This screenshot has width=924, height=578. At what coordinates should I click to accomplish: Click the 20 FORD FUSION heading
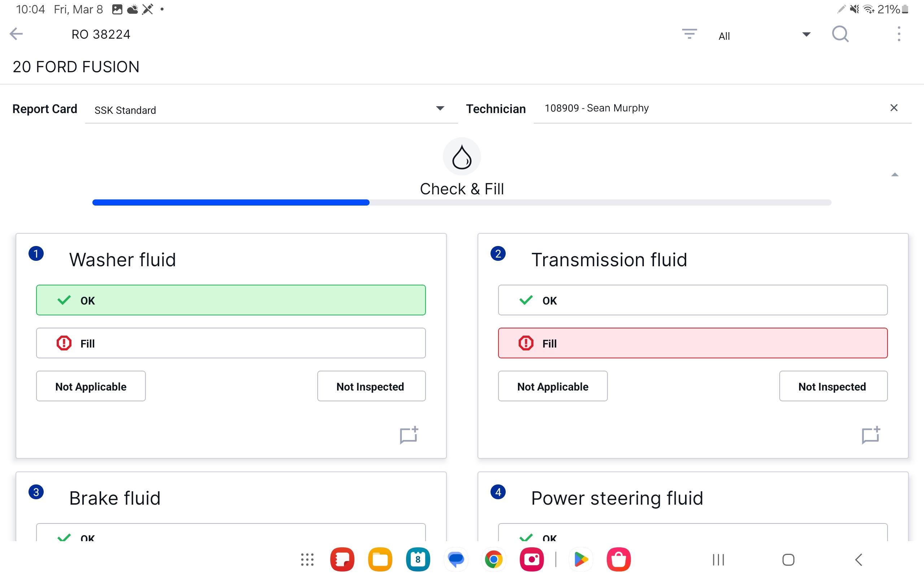point(76,67)
